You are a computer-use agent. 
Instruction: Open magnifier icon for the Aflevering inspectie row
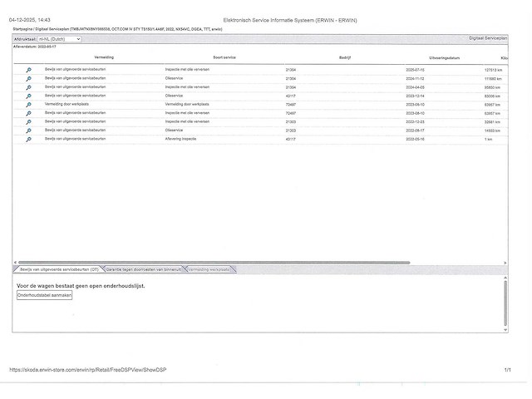[28, 140]
